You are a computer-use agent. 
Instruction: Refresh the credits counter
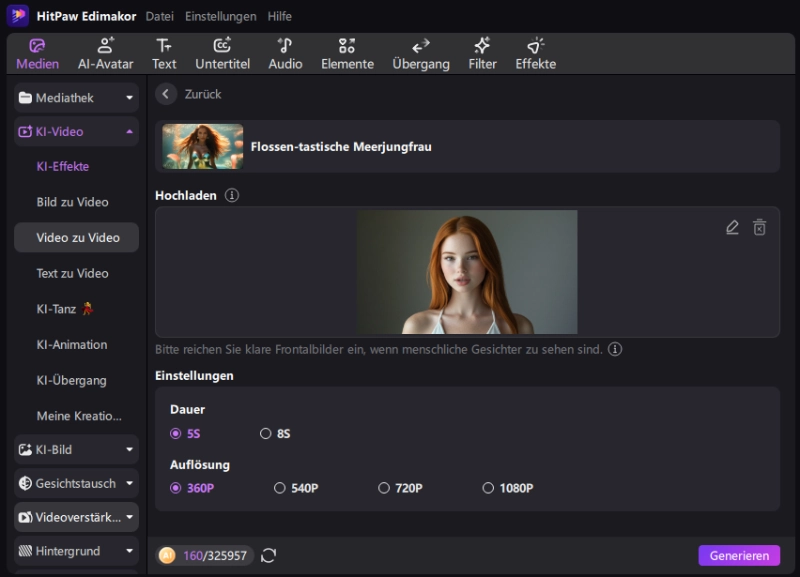[268, 556]
